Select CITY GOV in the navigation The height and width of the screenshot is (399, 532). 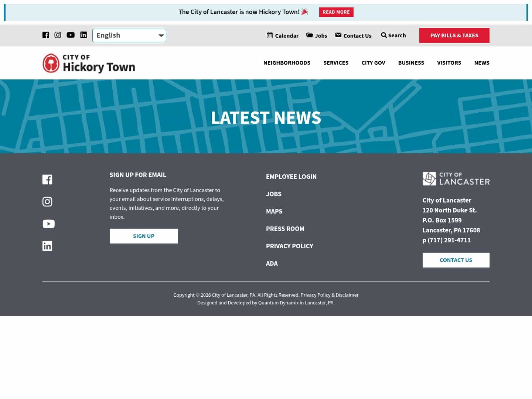373,63
